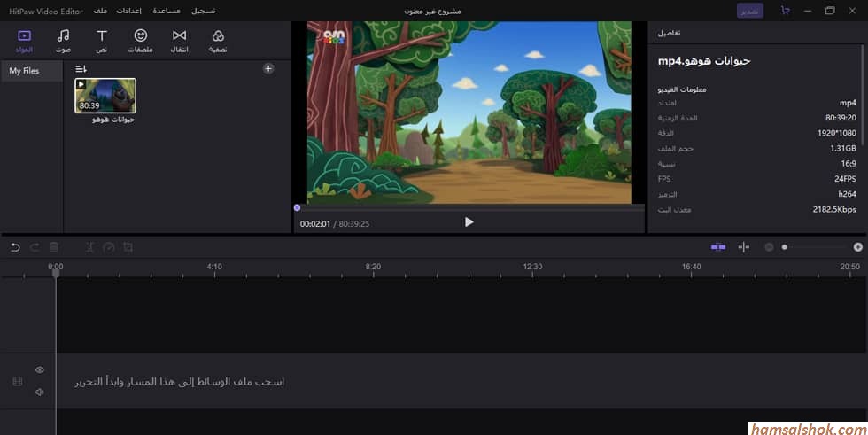Mute the track with speaker icon

coord(40,392)
